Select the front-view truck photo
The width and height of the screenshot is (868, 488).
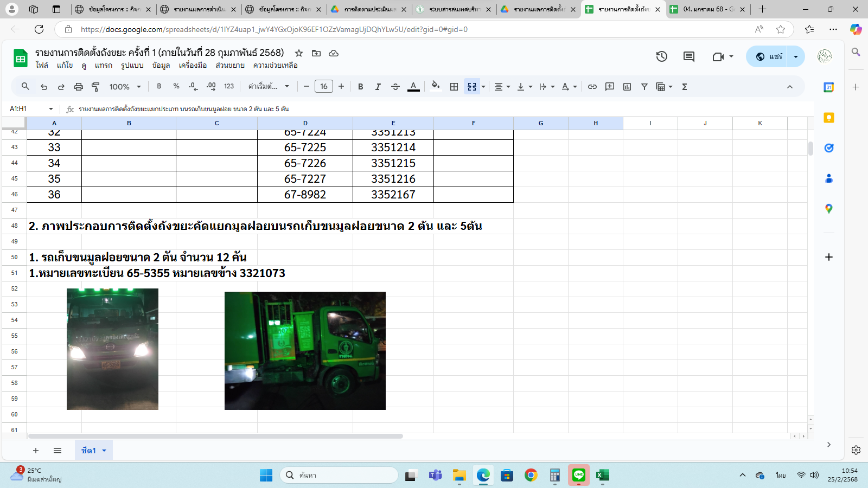click(112, 349)
